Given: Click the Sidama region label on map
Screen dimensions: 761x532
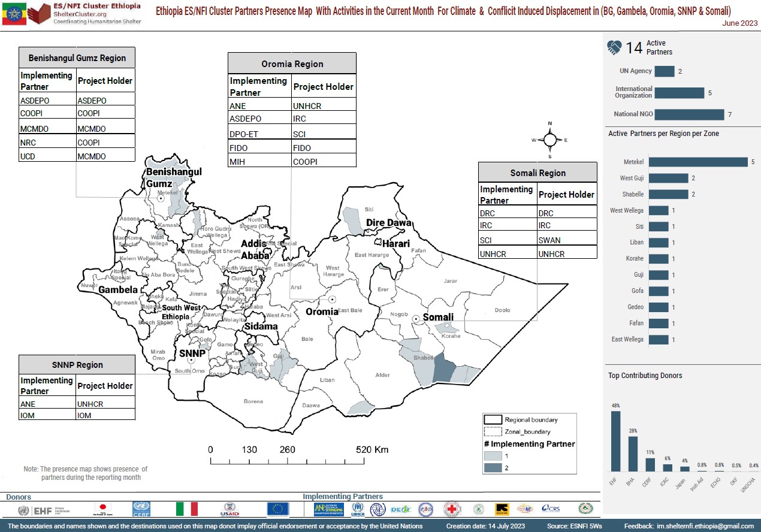Looking at the screenshot, I should pyautogui.click(x=261, y=327).
